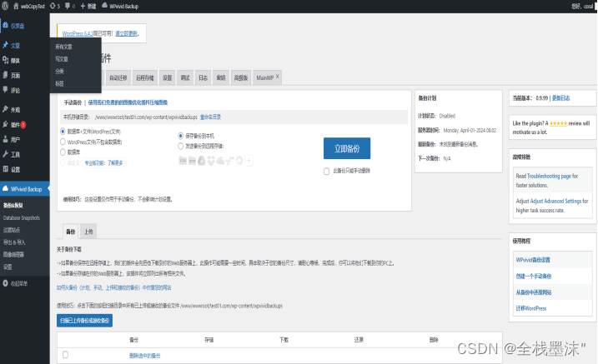Image resolution: width=598 pixels, height=364 pixels.
Task: Open 标签 in the flyout submenu
Action: [59, 83]
